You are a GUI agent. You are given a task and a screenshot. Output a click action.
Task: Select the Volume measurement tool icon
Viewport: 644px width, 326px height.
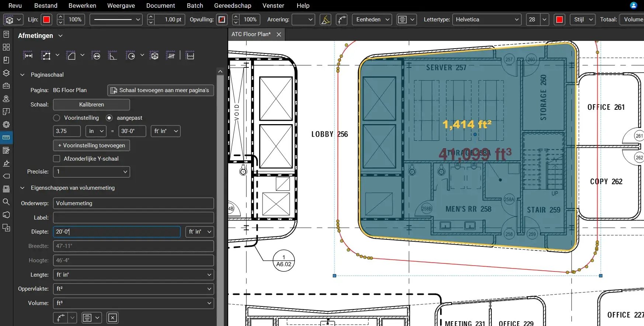coord(155,56)
